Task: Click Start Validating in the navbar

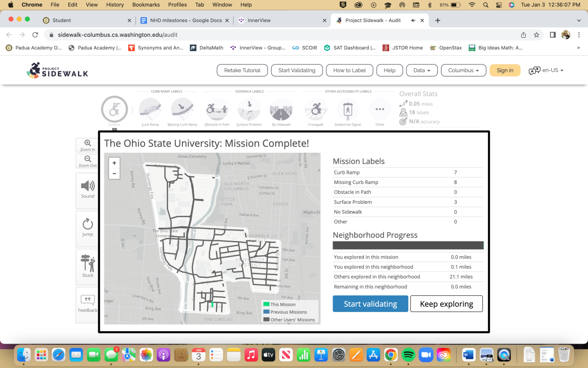Action: (297, 70)
